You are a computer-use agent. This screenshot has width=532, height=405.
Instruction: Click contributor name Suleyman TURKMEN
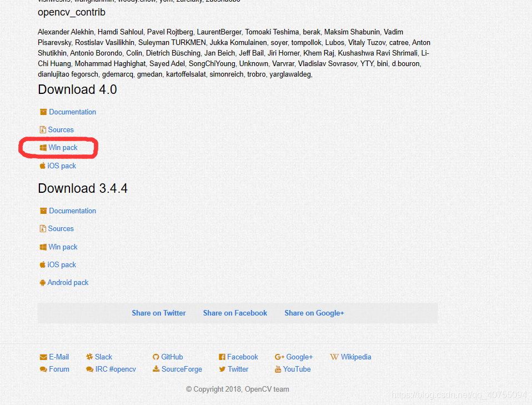172,42
